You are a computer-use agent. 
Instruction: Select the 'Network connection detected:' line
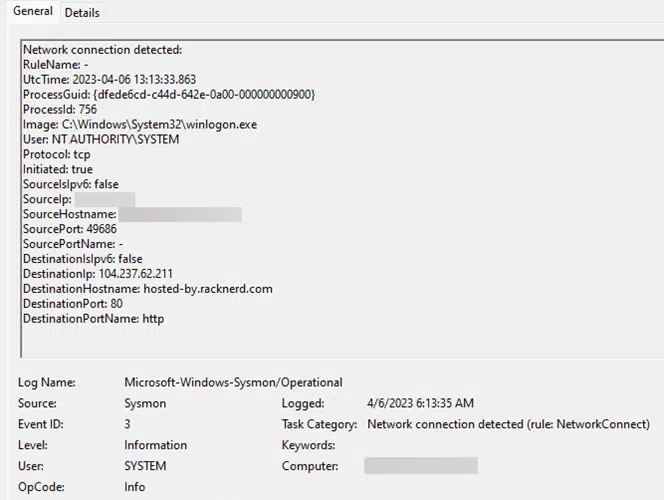pos(102,50)
